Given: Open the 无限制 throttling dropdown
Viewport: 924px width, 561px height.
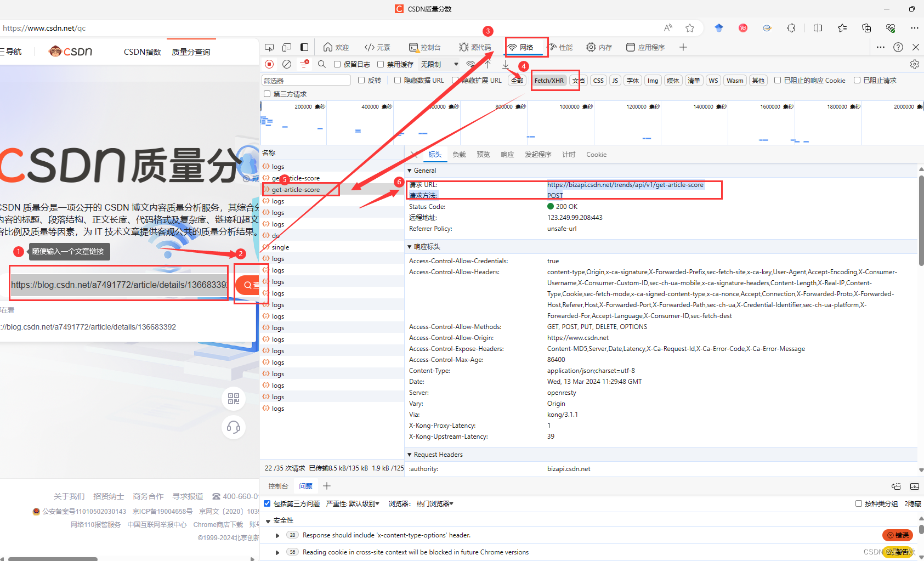Looking at the screenshot, I should tap(440, 64).
